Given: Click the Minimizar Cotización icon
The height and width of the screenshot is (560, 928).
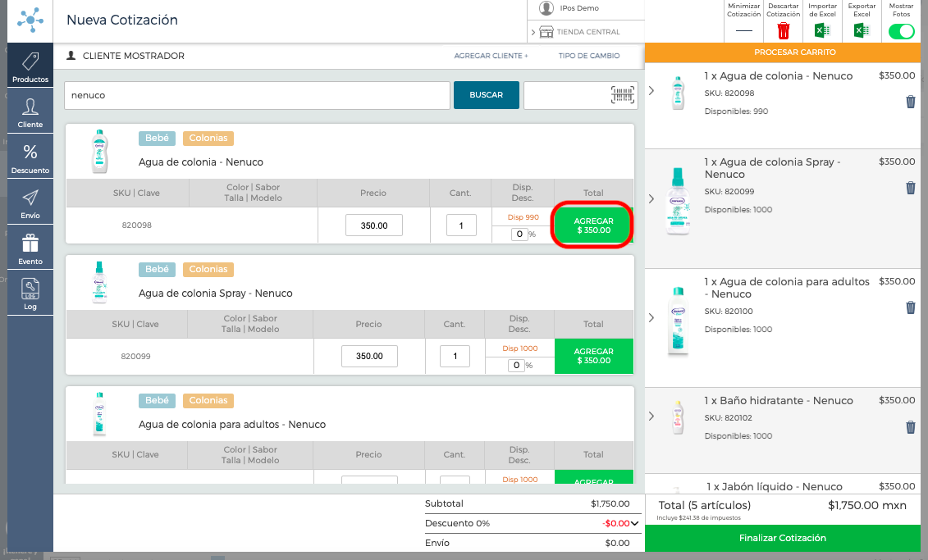Looking at the screenshot, I should tap(744, 31).
